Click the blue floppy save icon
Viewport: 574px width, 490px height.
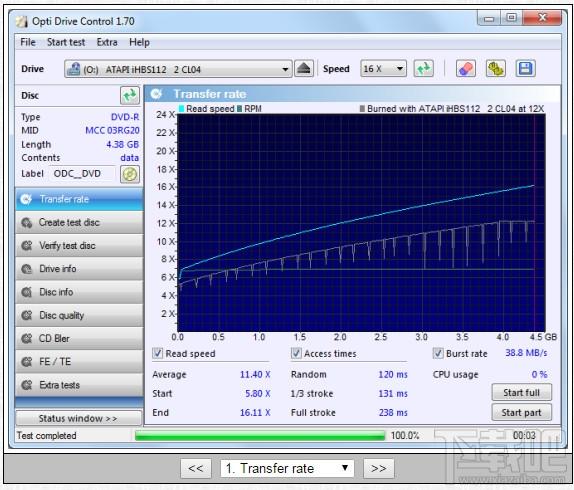526,68
